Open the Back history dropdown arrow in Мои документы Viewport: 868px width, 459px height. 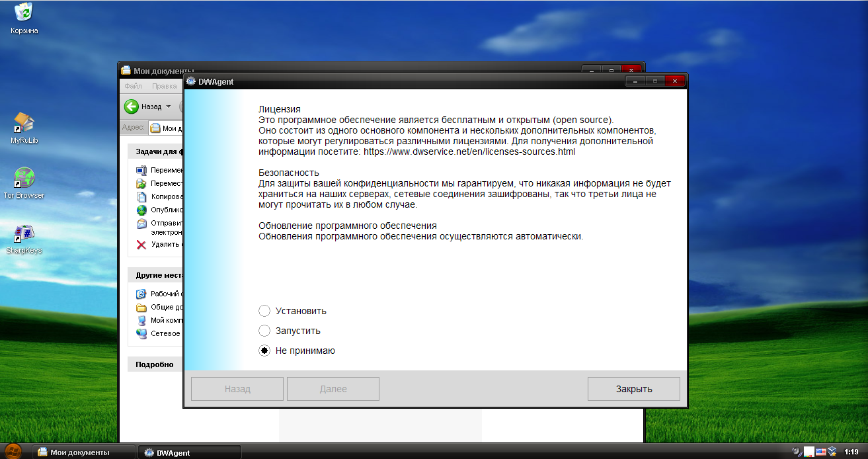pos(168,106)
